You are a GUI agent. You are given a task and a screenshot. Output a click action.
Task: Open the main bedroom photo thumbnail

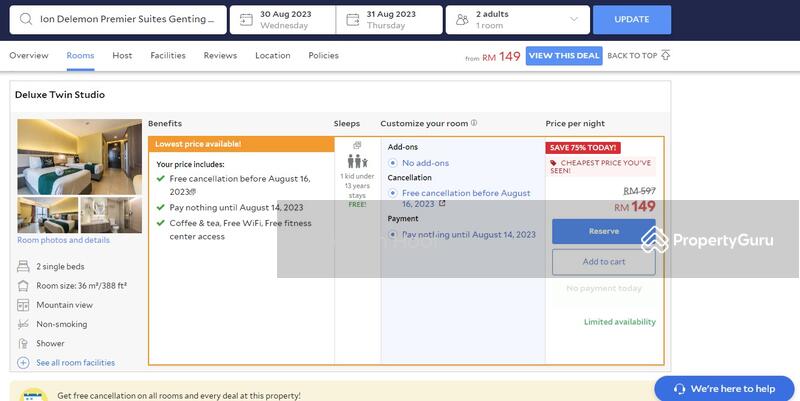coord(80,157)
